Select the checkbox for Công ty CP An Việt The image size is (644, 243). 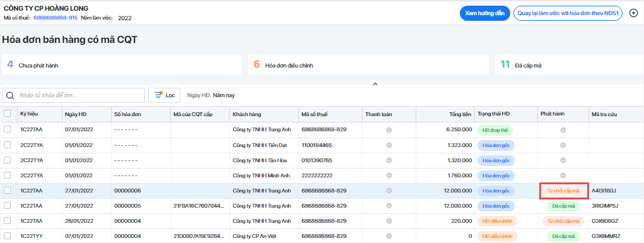pos(8,236)
